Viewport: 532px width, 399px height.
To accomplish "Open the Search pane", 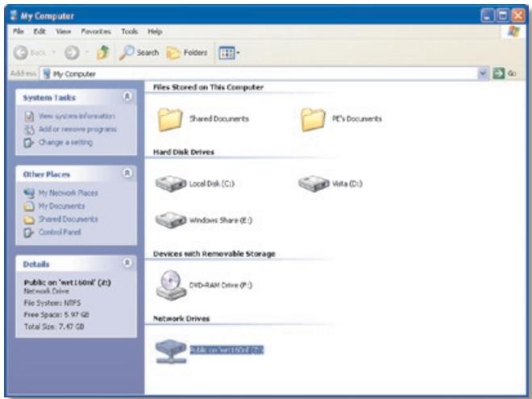I will click(139, 52).
